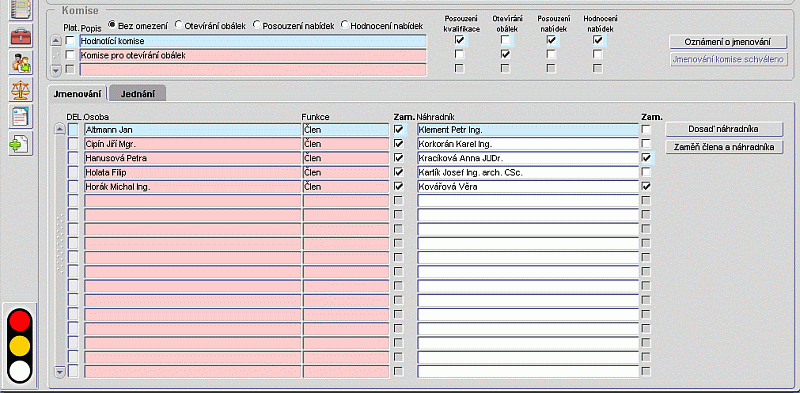Viewport: 800px width, 393px height.
Task: Toggle Zam. checkbox for náhradník Klement Petr
Action: point(646,130)
